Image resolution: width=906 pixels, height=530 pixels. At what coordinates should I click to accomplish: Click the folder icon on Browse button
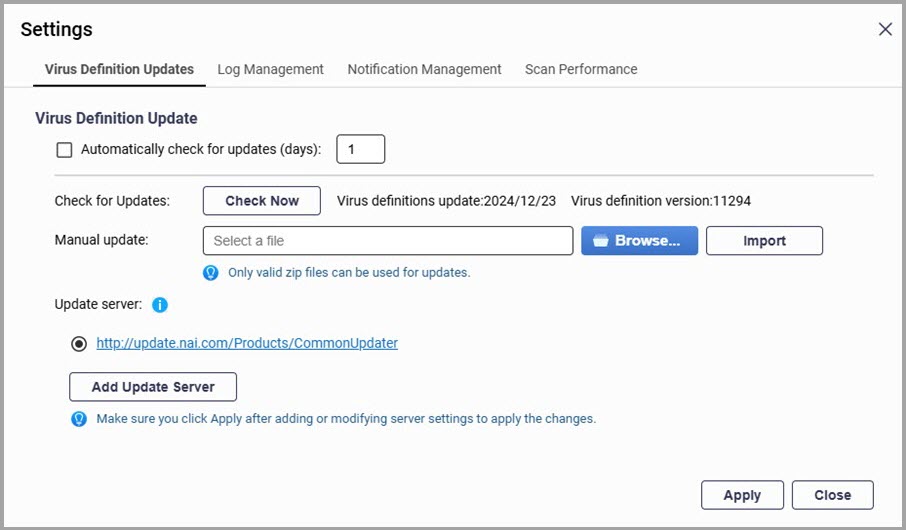(601, 240)
